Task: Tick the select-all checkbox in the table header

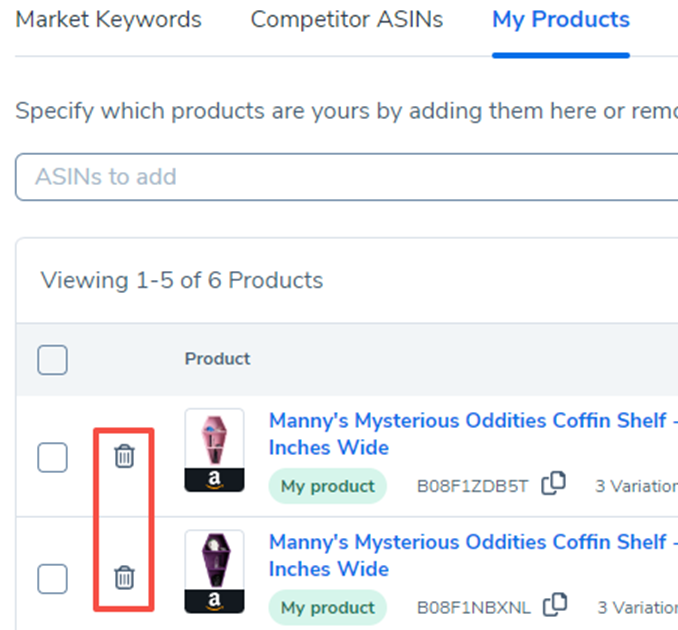Action: [x=52, y=359]
